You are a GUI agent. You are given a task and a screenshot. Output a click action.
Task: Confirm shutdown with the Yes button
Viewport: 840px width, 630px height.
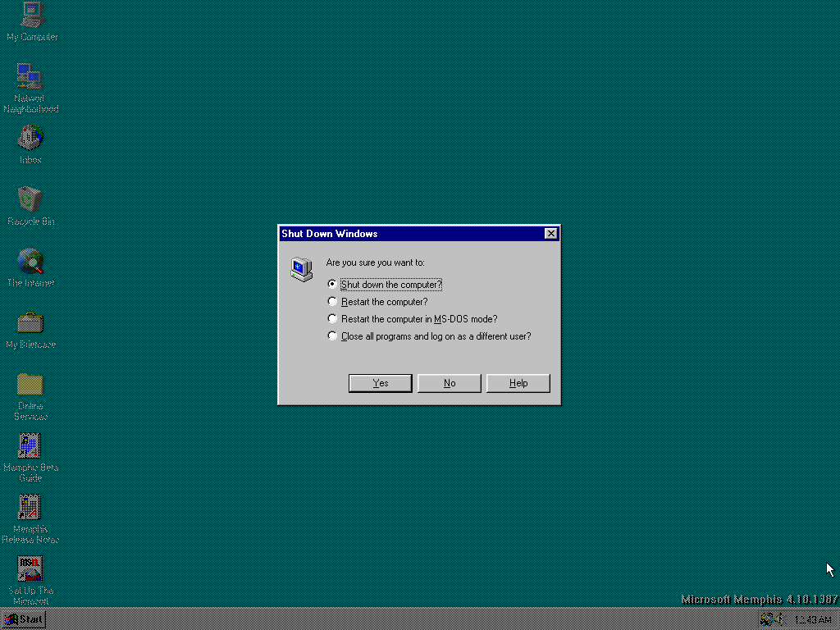tap(381, 383)
